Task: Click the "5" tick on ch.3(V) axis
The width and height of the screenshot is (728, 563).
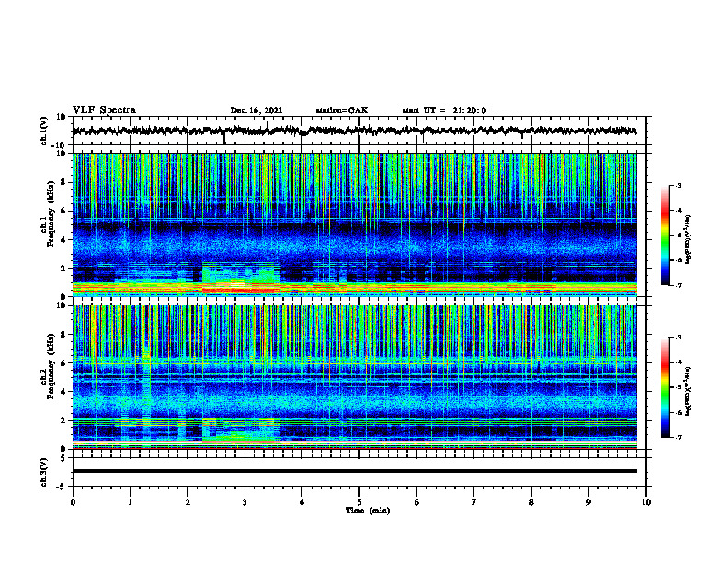Action: 64,458
